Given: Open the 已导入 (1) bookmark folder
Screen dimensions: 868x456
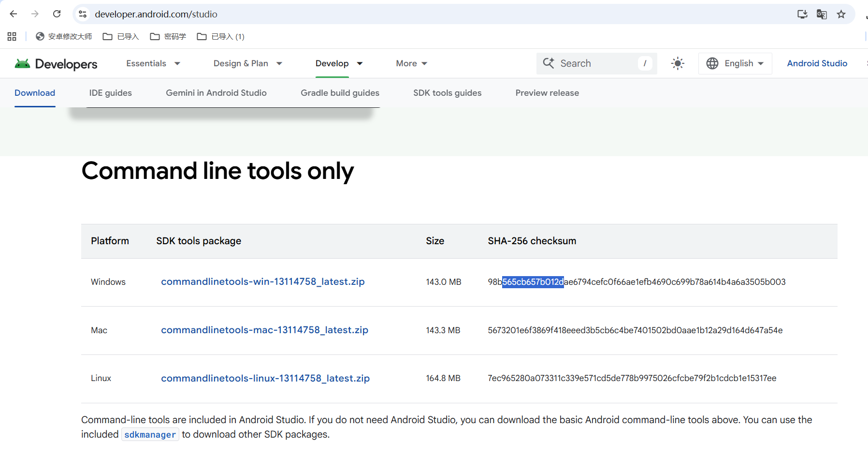Looking at the screenshot, I should [221, 36].
